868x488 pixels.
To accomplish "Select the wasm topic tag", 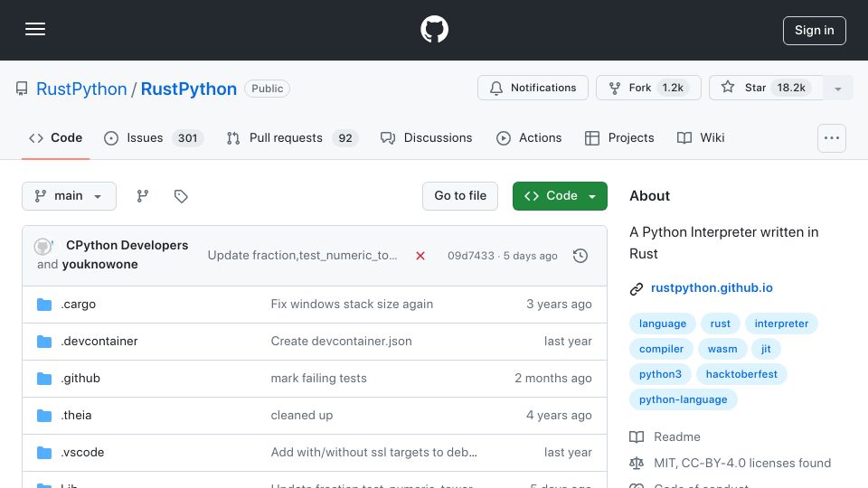I will pyautogui.click(x=722, y=349).
